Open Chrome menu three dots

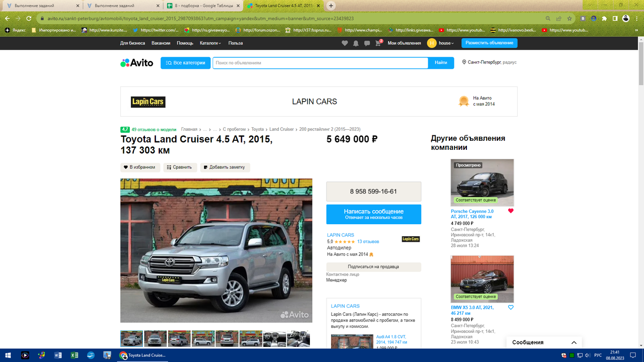click(637, 18)
